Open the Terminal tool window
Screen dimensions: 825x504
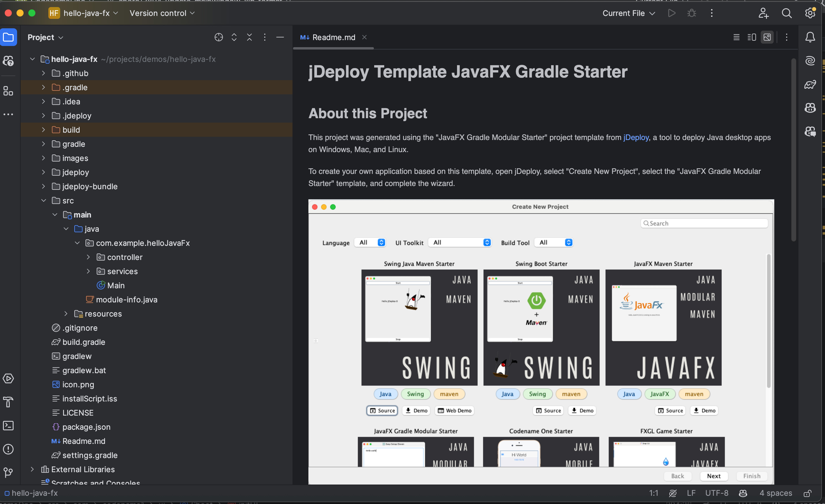(8, 426)
